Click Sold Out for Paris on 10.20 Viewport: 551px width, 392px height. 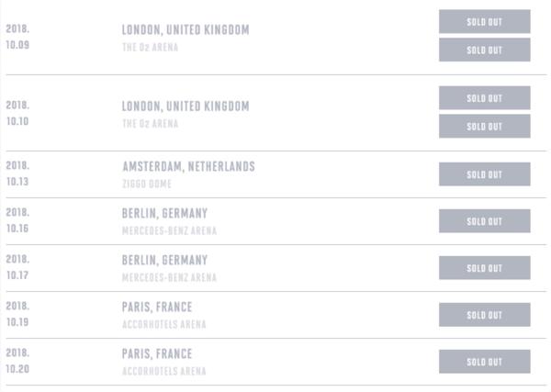click(x=484, y=362)
